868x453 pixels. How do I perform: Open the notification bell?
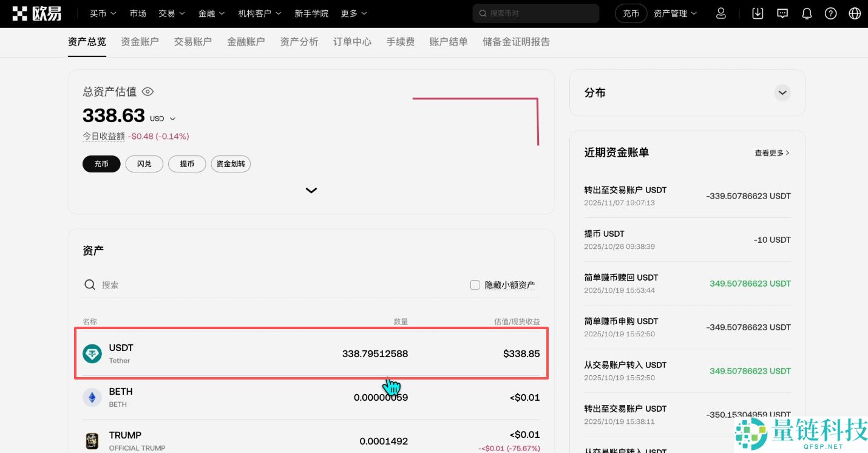807,13
